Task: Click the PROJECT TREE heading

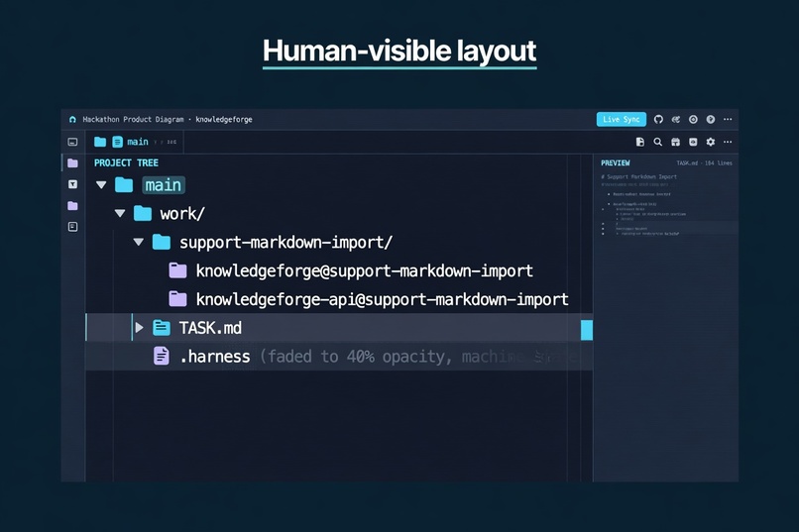Action: click(x=126, y=162)
